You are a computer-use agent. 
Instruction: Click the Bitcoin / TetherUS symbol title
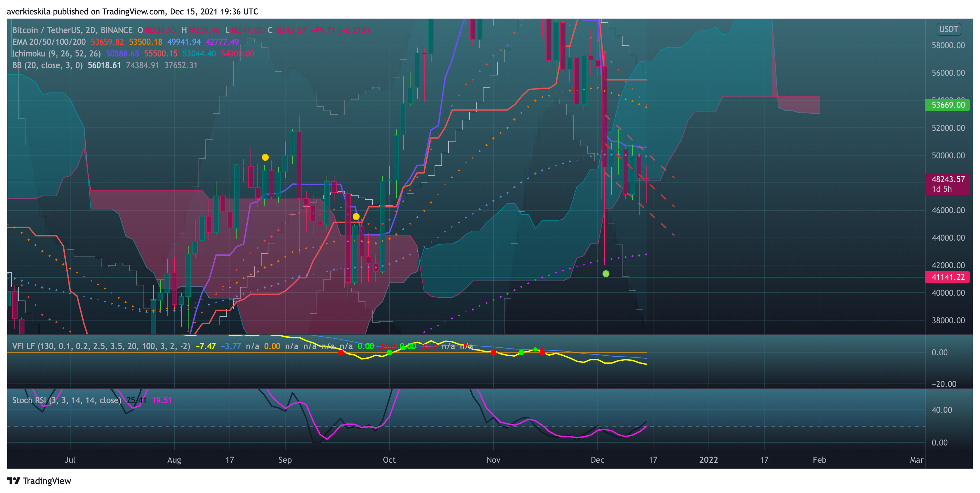(x=72, y=30)
